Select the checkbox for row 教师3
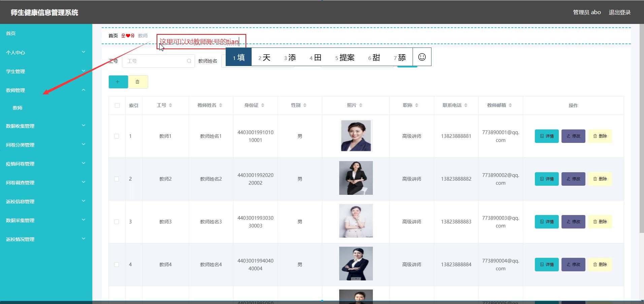Viewport: 644px width, 304px height. 117,222
